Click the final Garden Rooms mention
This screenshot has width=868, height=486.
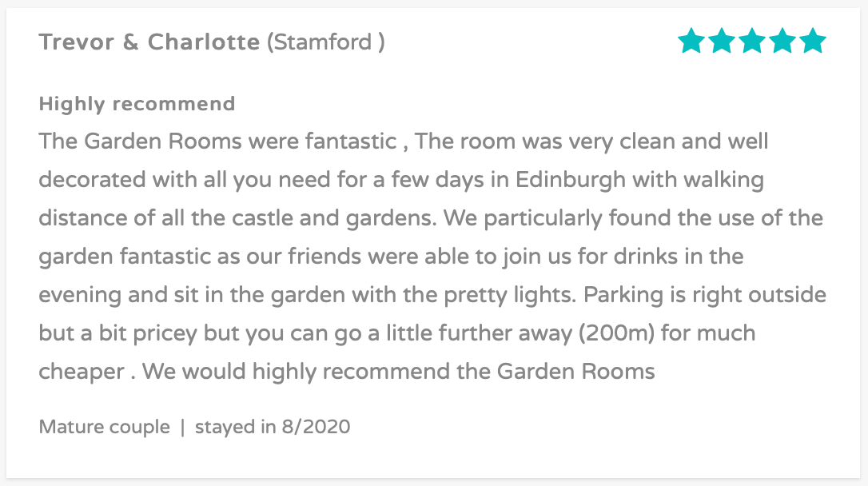tap(575, 372)
